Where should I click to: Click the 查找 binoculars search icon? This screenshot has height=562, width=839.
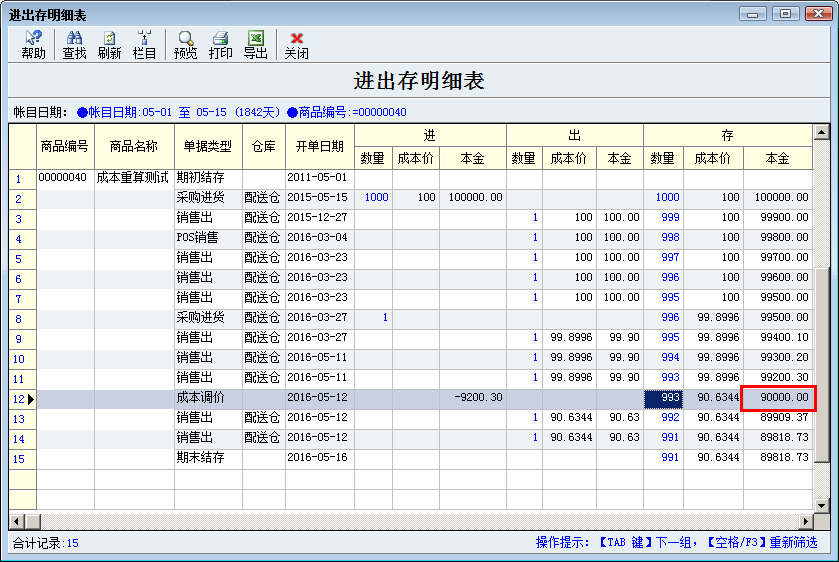coord(74,45)
